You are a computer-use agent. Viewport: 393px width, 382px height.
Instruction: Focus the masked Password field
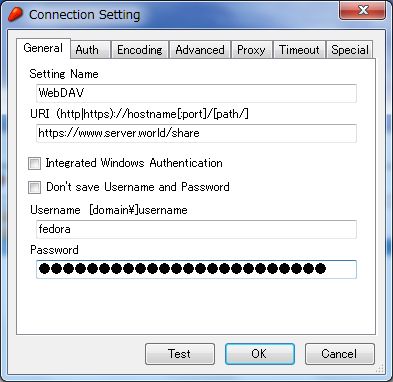coord(196,269)
